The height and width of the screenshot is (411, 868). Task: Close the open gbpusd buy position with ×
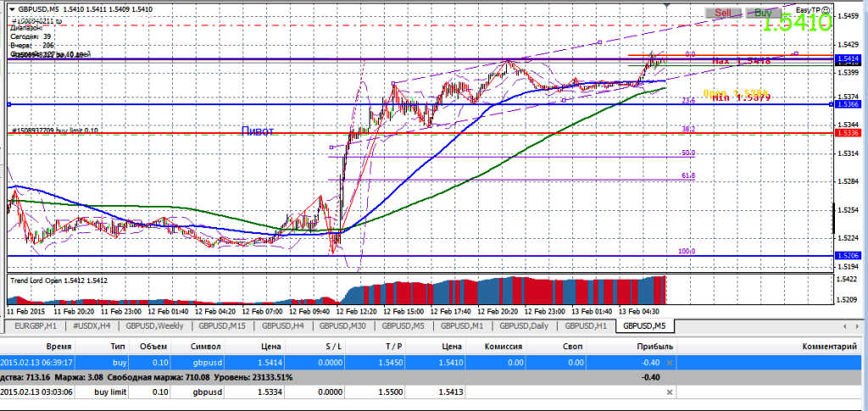[x=670, y=362]
